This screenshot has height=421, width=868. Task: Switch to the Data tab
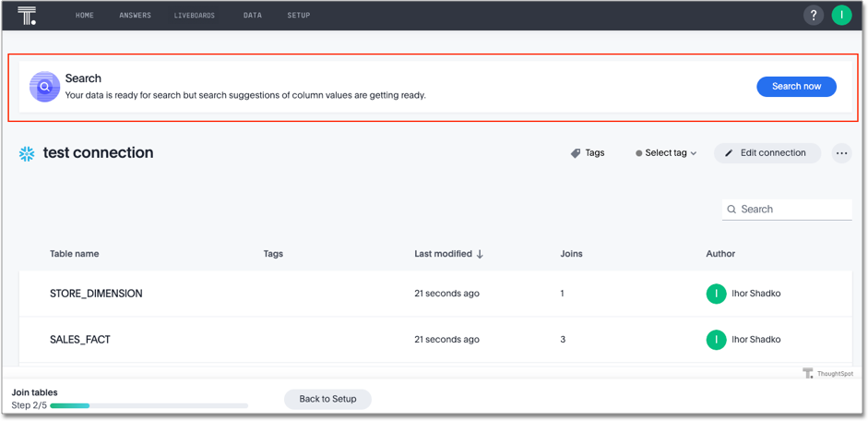(253, 16)
